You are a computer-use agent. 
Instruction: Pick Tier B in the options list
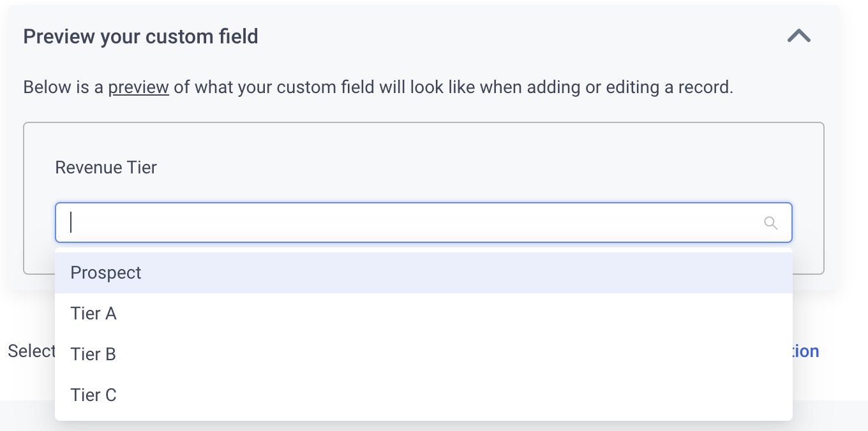pyautogui.click(x=424, y=354)
